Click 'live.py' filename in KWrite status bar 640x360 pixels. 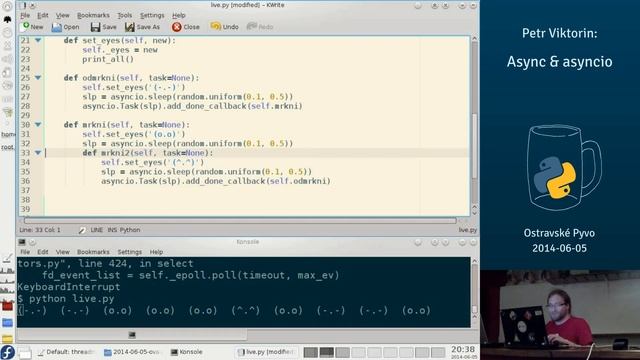(467, 230)
